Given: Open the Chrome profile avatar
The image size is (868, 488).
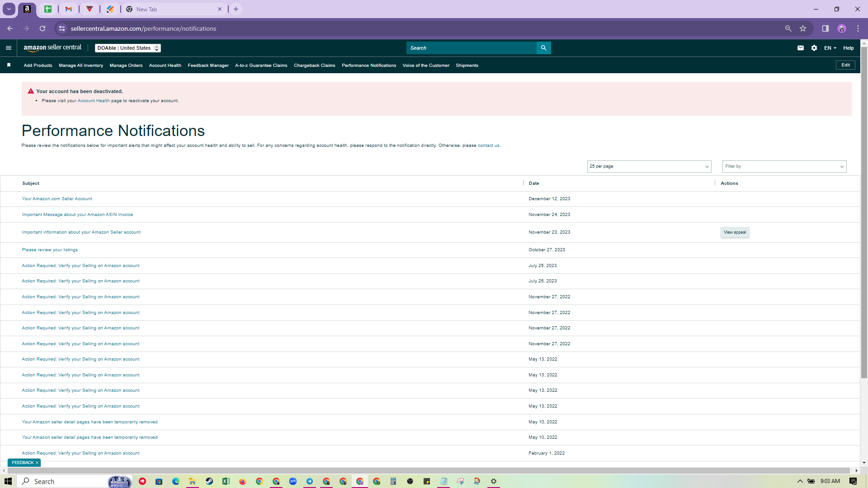Looking at the screenshot, I should point(842,28).
